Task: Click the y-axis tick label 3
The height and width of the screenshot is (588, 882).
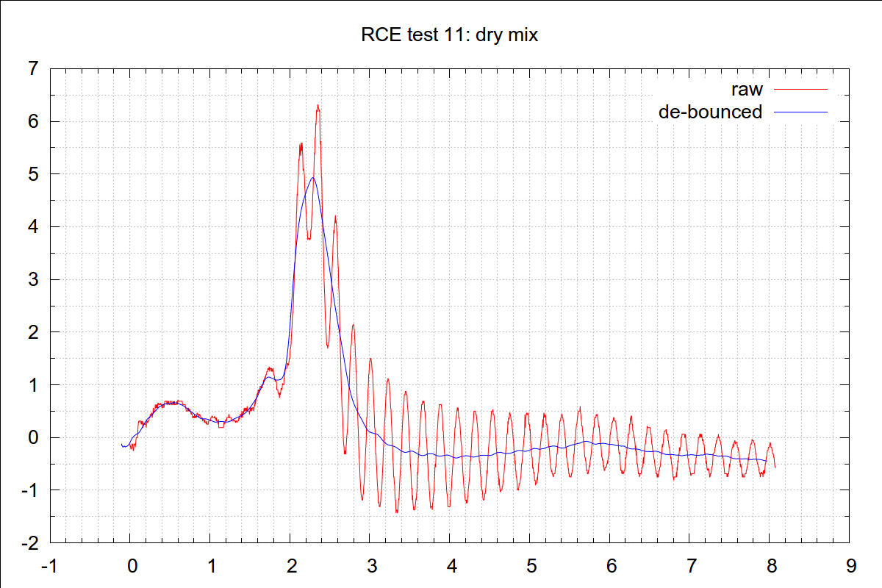Action: tap(32, 280)
